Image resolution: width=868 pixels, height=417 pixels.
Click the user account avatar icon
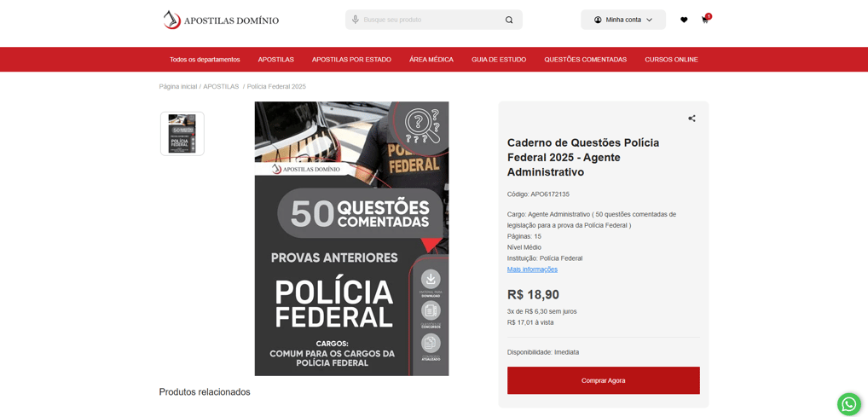[598, 20]
